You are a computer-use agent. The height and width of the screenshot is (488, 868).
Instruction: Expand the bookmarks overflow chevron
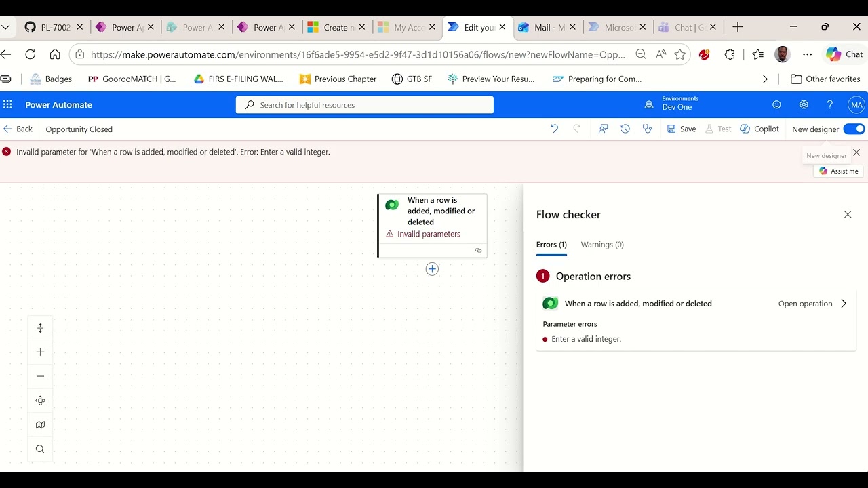[x=765, y=79]
